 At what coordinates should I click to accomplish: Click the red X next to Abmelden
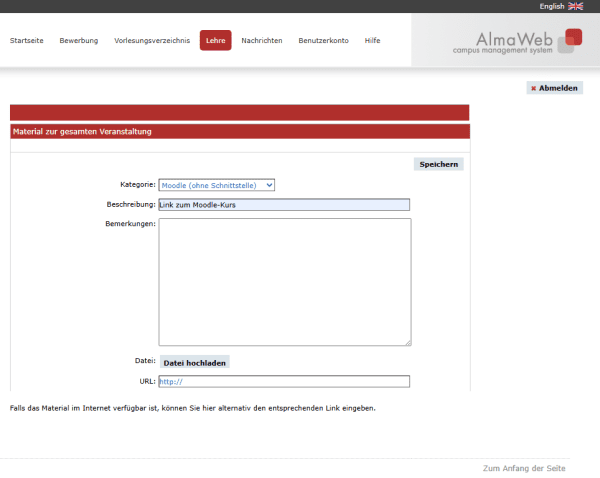[533, 88]
